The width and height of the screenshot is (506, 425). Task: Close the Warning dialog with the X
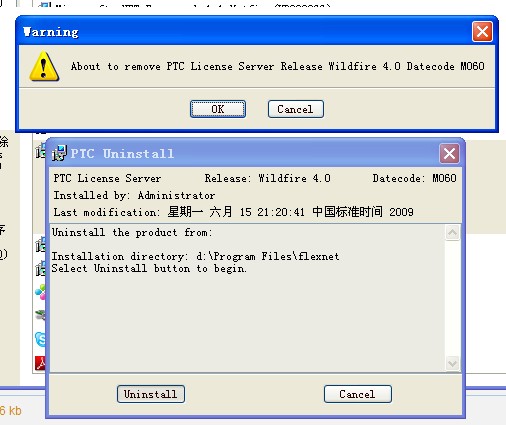(482, 32)
